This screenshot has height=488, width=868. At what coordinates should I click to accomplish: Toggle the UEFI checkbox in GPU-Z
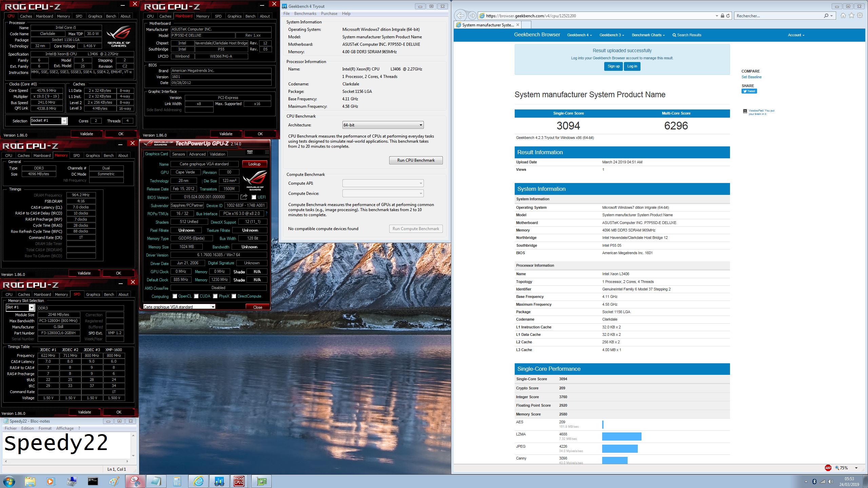[254, 197]
